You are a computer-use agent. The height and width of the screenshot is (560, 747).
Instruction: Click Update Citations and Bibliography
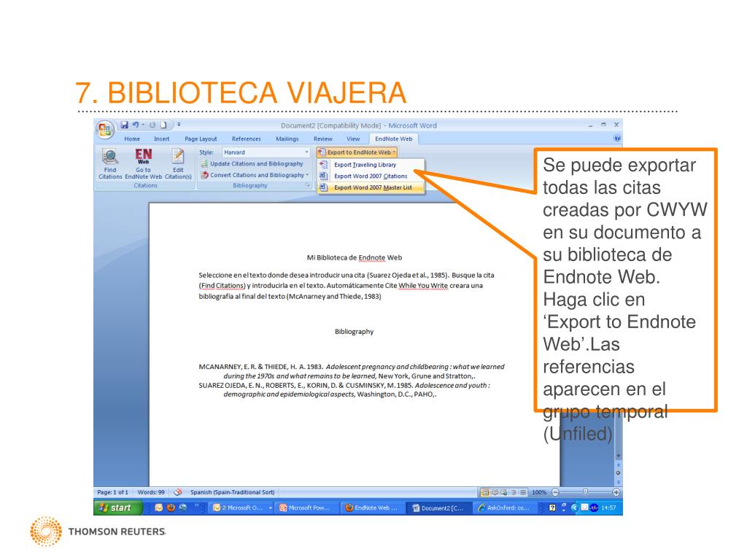(252, 164)
